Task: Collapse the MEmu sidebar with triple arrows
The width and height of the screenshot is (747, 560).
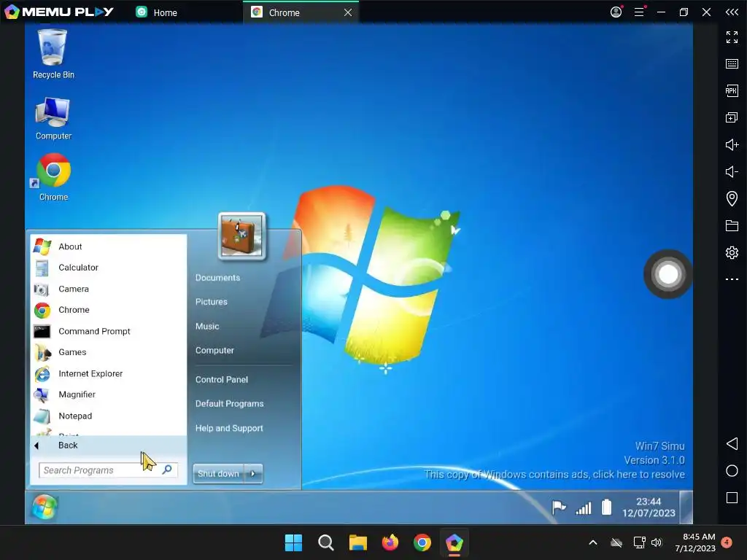Action: [732, 12]
